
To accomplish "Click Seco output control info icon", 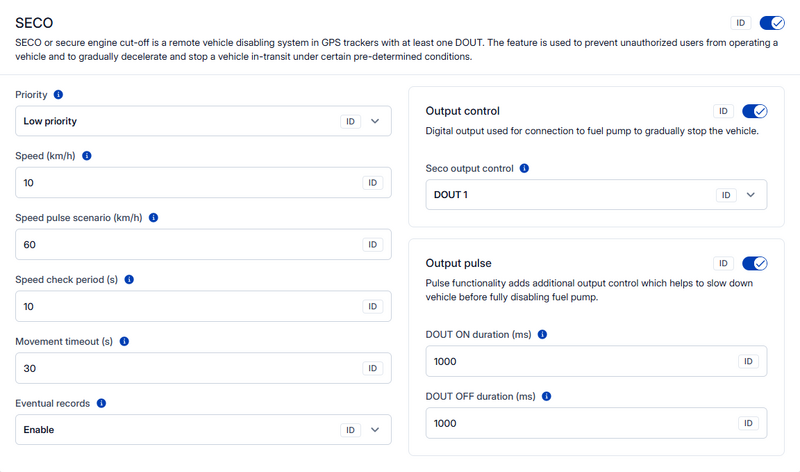I will point(525,169).
